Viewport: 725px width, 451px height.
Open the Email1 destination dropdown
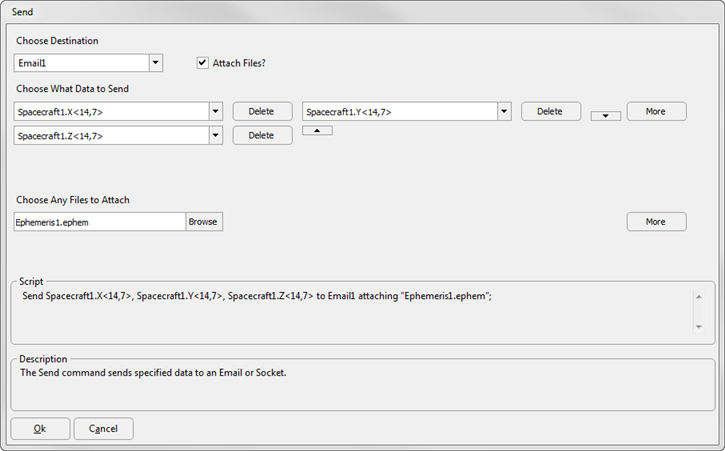156,63
